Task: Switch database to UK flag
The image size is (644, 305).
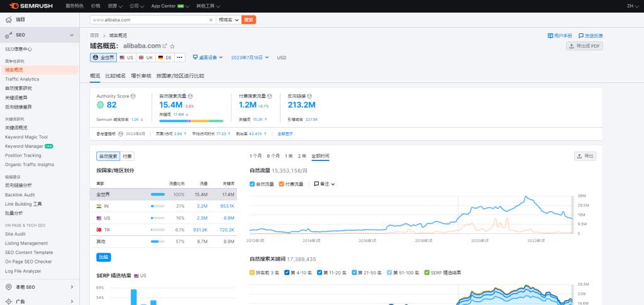Action: [x=145, y=57]
